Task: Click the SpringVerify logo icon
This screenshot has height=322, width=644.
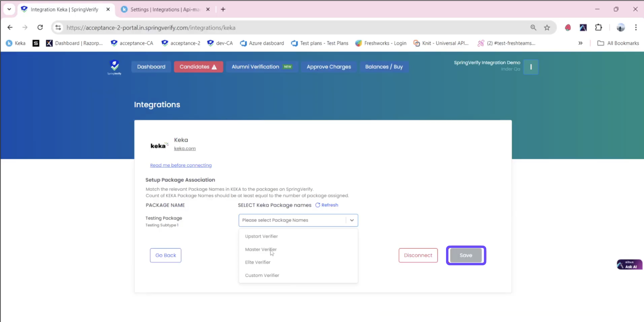Action: pyautogui.click(x=114, y=67)
